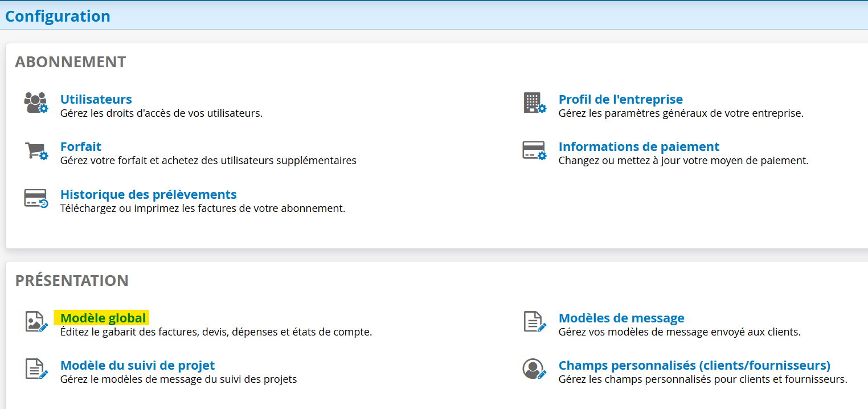
Task: Open Modèles de message link
Action: click(x=621, y=318)
